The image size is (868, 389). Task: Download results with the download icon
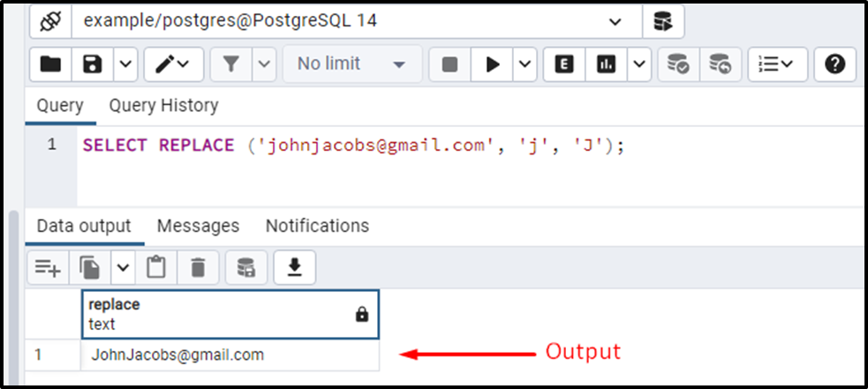(x=295, y=268)
